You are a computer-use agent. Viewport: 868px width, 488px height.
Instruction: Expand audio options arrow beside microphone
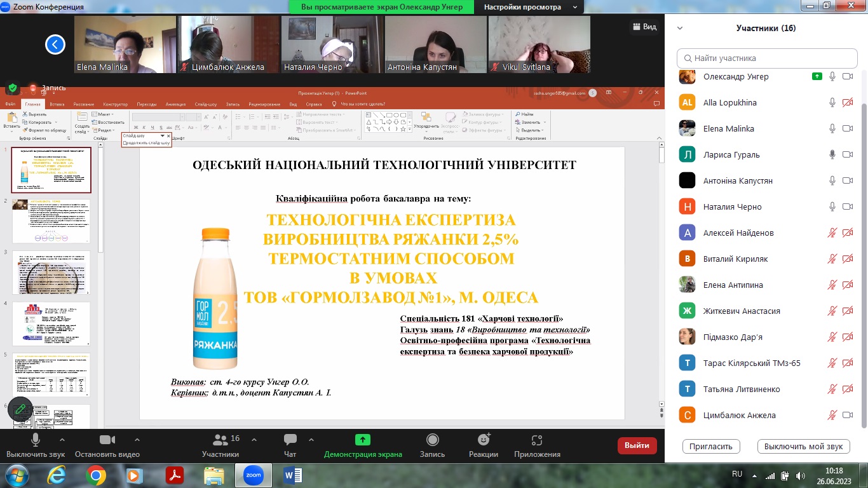pos(62,440)
